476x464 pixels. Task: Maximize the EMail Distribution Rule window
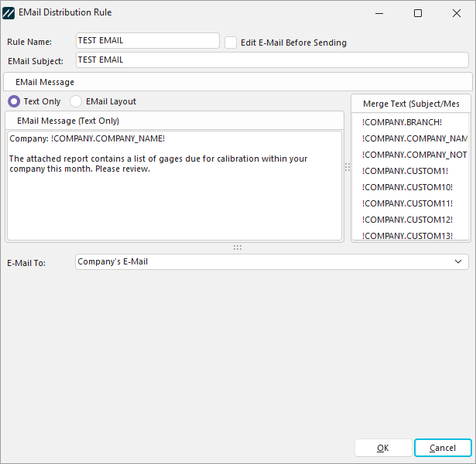418,13
